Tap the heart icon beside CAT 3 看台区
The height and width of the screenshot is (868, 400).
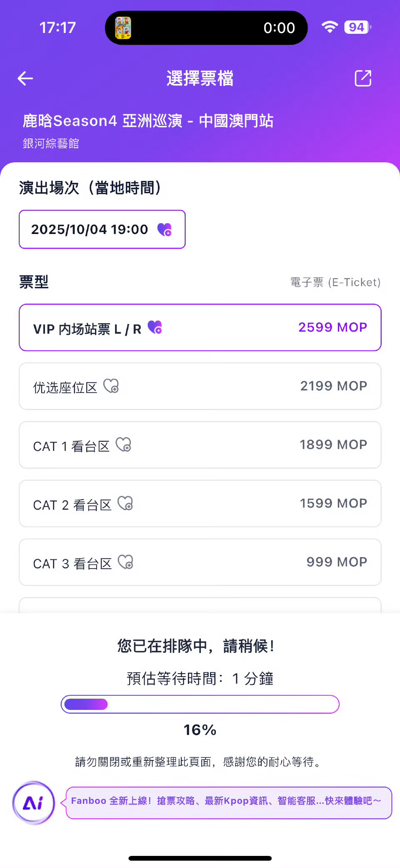click(x=125, y=562)
